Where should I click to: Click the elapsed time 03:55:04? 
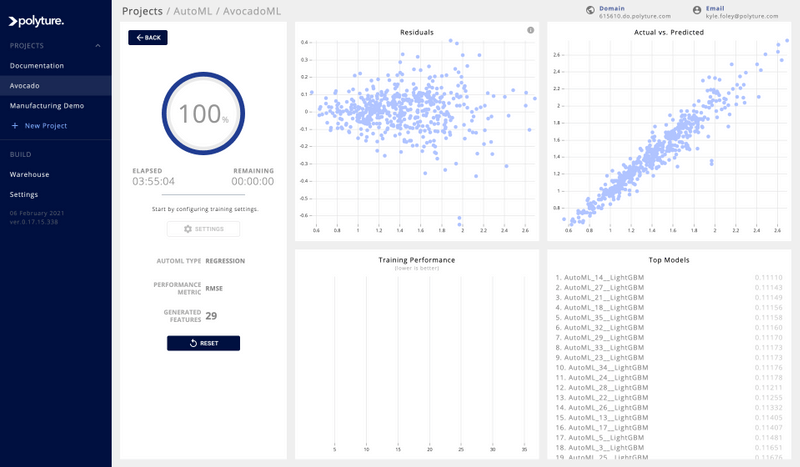tap(154, 181)
